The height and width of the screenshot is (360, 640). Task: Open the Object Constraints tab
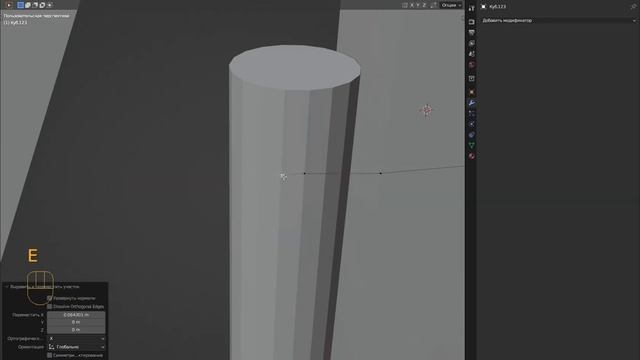[471, 134]
